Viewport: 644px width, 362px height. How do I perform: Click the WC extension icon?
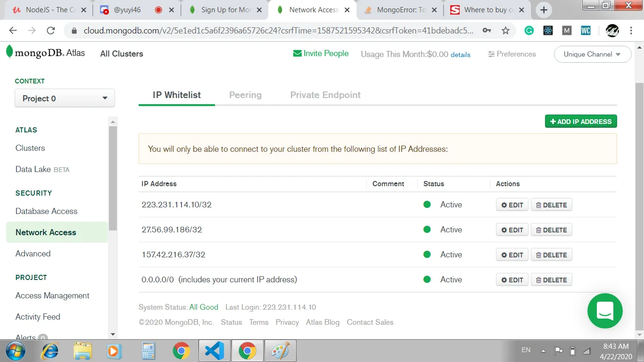tap(586, 31)
